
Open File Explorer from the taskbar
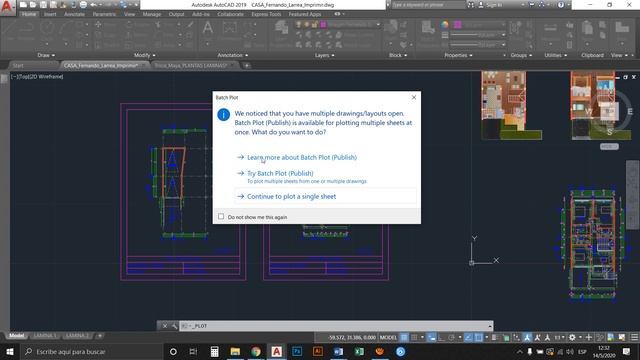235,351
